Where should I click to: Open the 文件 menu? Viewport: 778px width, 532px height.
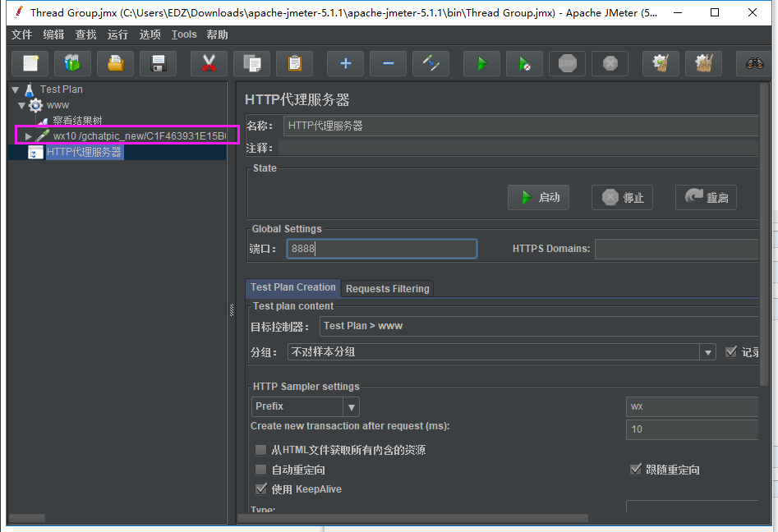pyautogui.click(x=22, y=34)
